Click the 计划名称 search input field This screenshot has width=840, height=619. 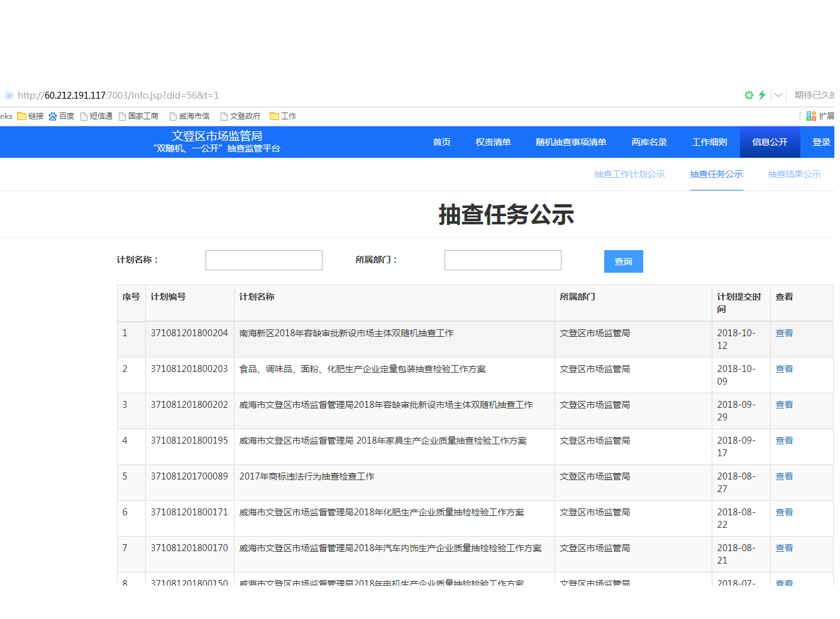pos(264,260)
